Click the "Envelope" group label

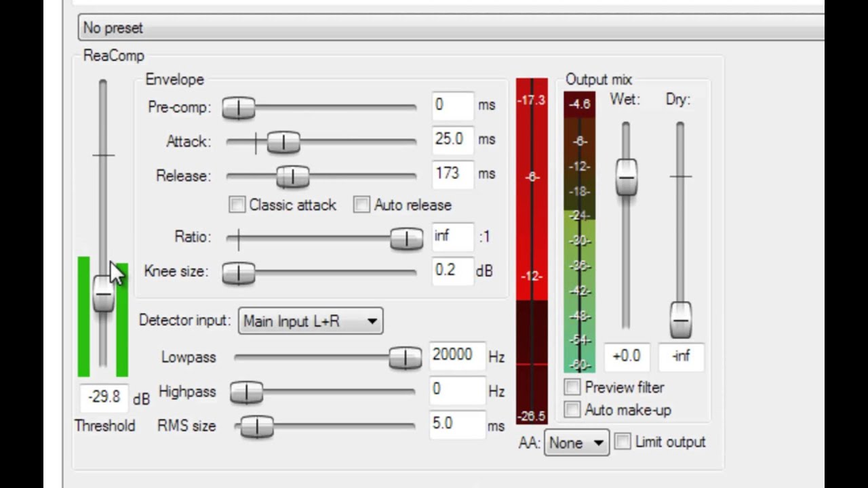[x=174, y=79]
